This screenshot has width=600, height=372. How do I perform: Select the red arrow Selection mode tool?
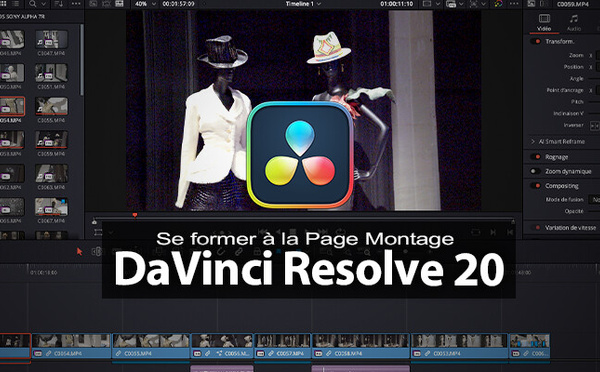click(79, 251)
